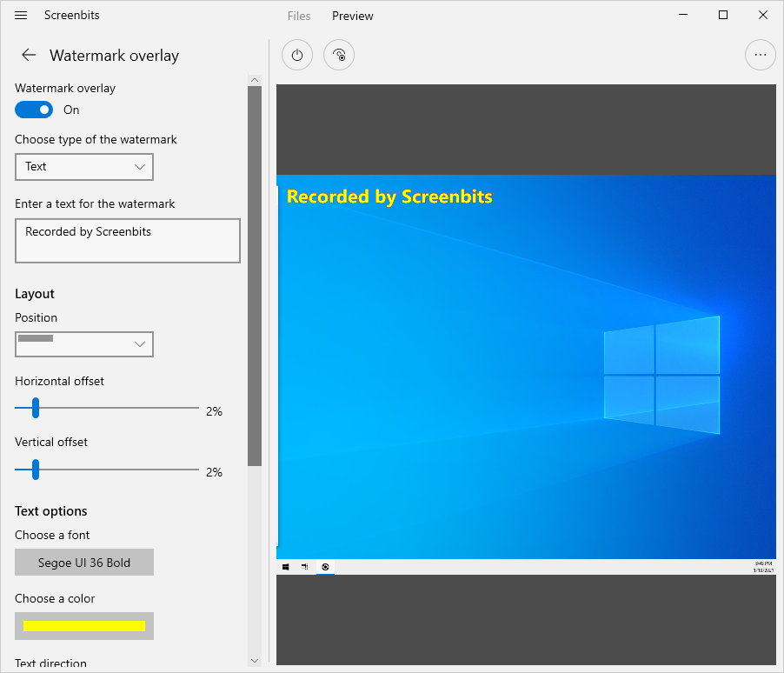Click the Segoe UI 36 Bold font button
Viewport: 784px width, 673px height.
[84, 563]
